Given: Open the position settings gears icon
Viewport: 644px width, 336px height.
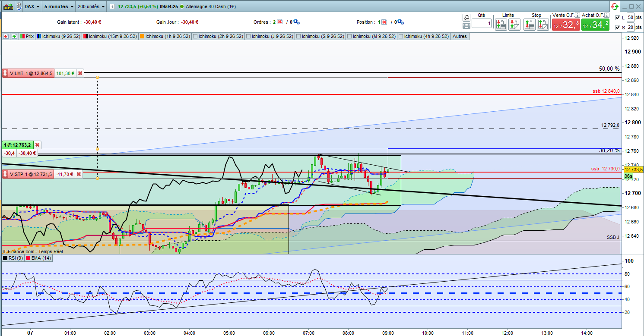Looking at the screenshot, I should pyautogui.click(x=400, y=22).
